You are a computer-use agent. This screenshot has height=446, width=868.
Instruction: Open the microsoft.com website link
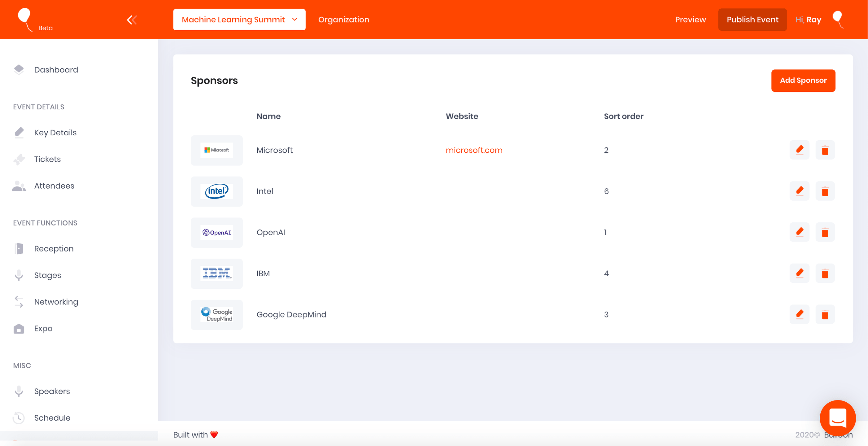474,150
